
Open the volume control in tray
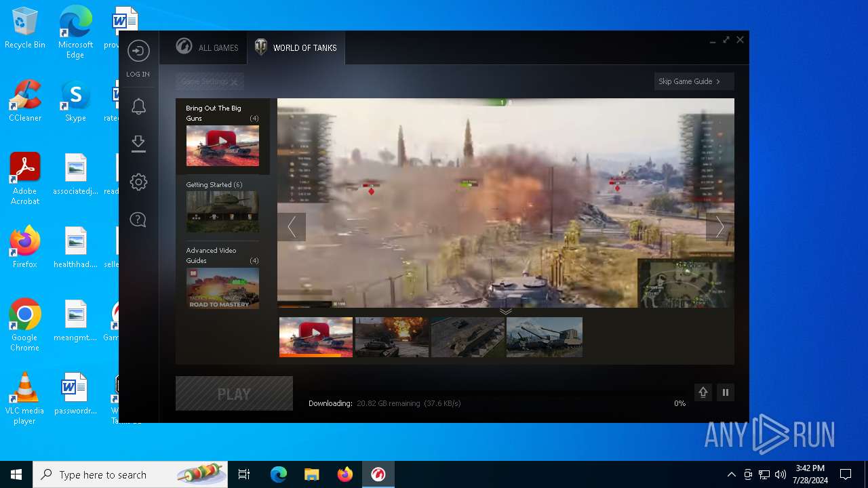780,474
